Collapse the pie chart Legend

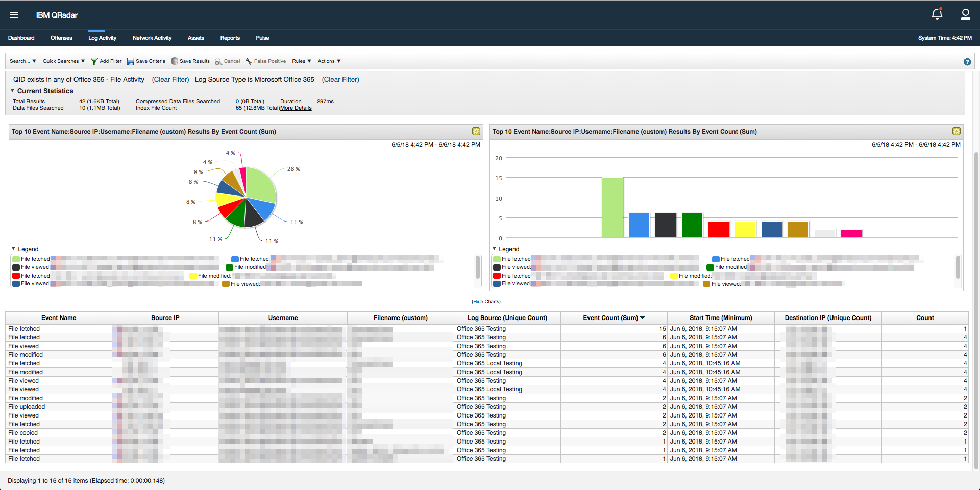[13, 249]
